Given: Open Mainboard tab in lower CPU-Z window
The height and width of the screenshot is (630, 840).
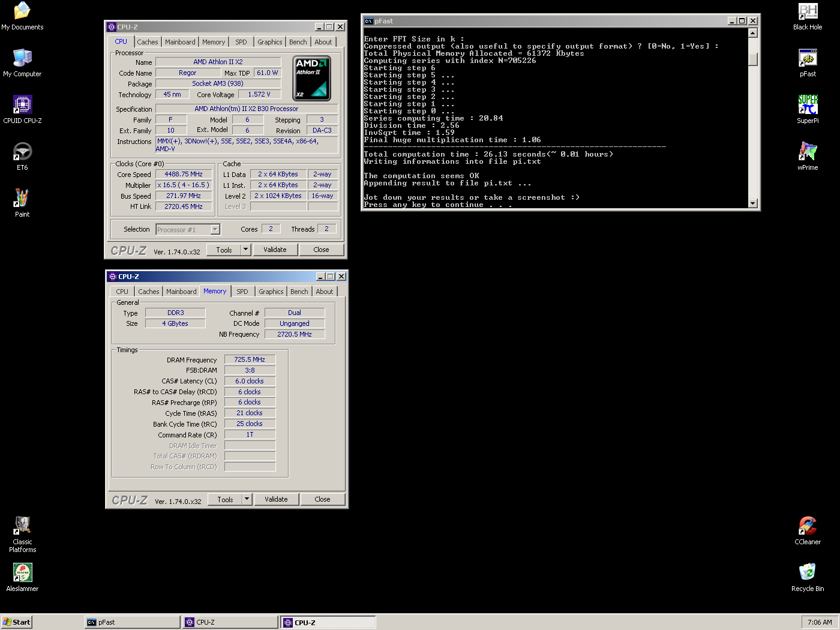Looking at the screenshot, I should [x=181, y=292].
